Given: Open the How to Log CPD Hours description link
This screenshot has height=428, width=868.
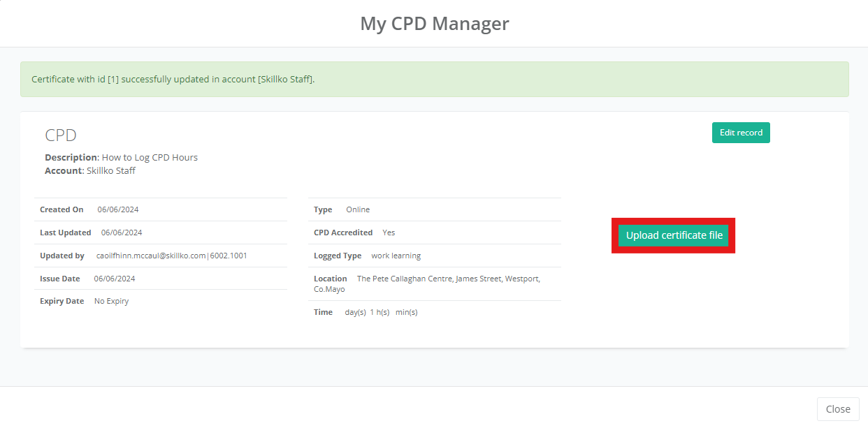Looking at the screenshot, I should pyautogui.click(x=148, y=157).
